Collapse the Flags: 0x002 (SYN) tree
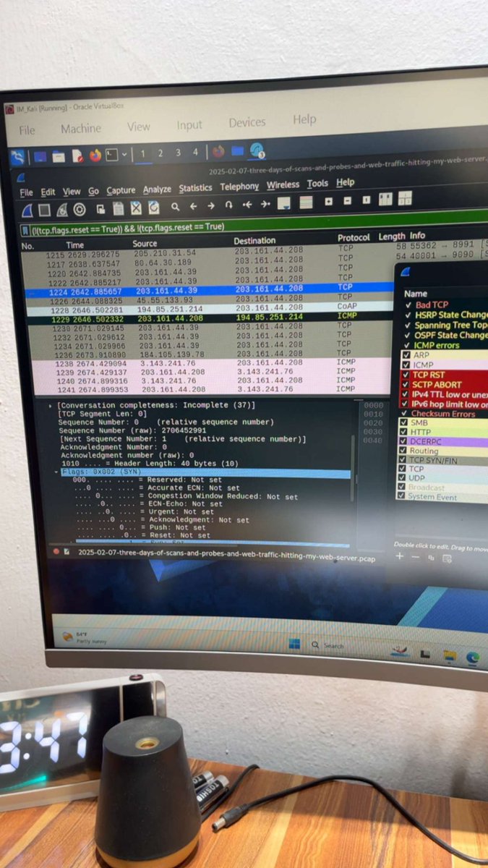 click(x=57, y=472)
